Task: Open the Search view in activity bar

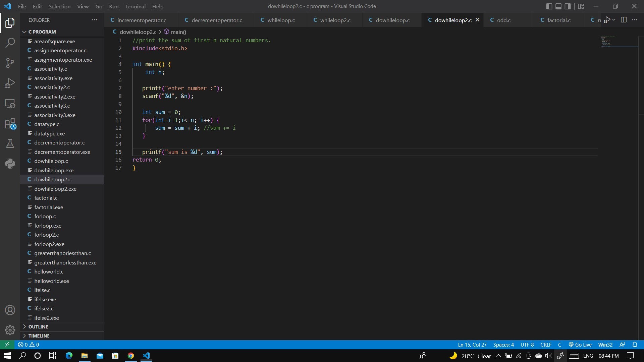Action: coord(10,43)
